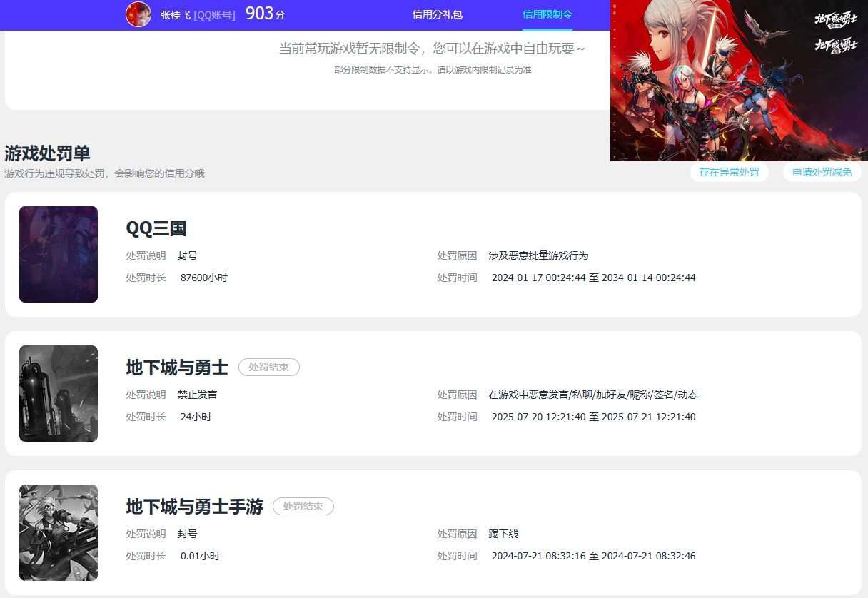Open the user avatar in the header
The height and width of the screenshot is (598, 868).
point(138,14)
